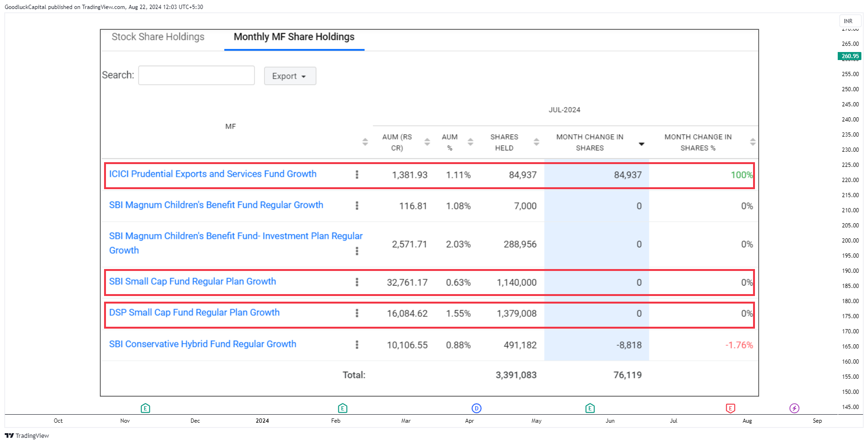868x444 pixels.
Task: Open kebab menu for SBI Magnum Investment Plan row
Action: (357, 251)
